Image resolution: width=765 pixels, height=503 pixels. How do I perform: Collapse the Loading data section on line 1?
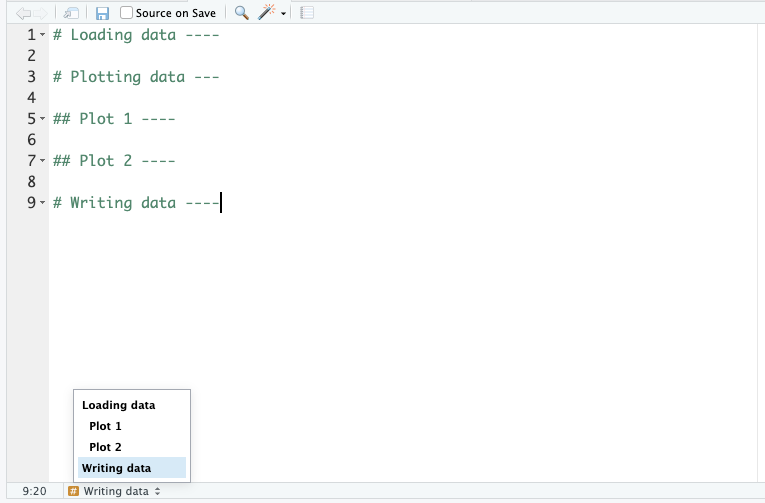coord(42,35)
